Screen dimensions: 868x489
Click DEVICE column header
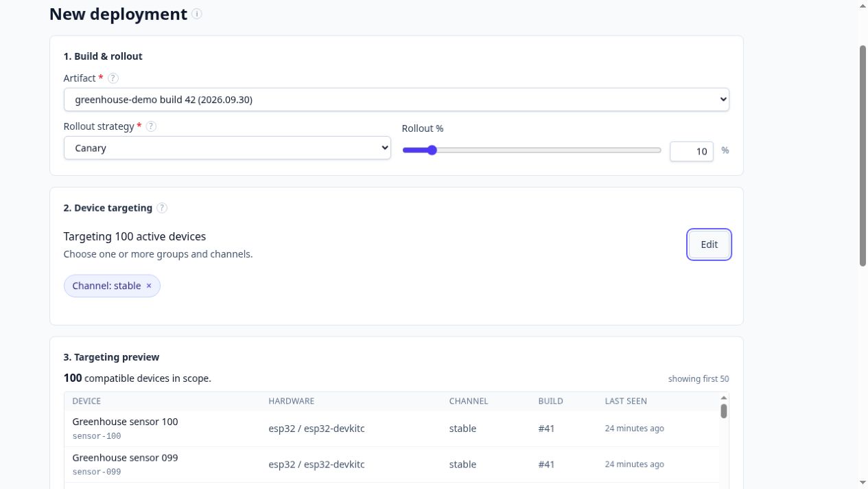[x=86, y=401]
